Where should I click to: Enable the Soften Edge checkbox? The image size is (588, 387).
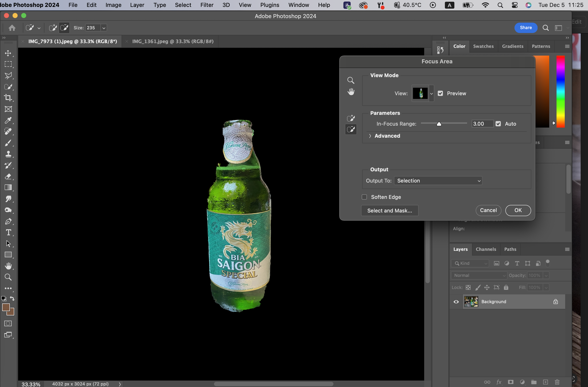pos(364,197)
